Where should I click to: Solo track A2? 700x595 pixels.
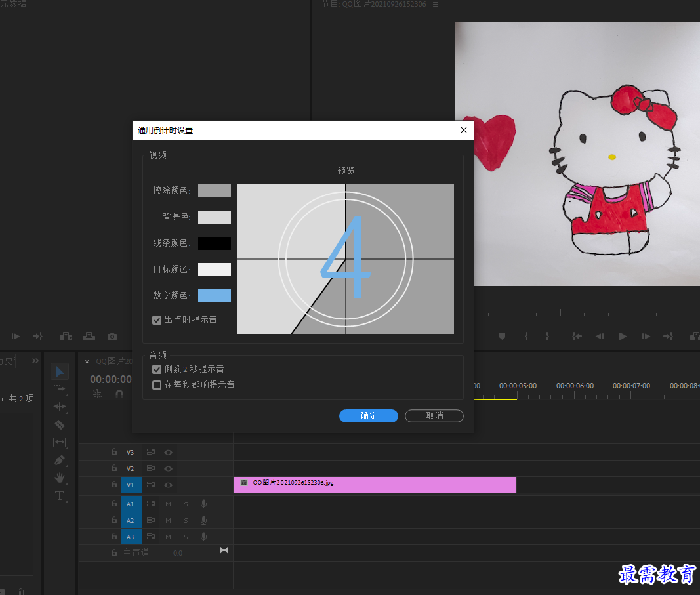(x=186, y=520)
